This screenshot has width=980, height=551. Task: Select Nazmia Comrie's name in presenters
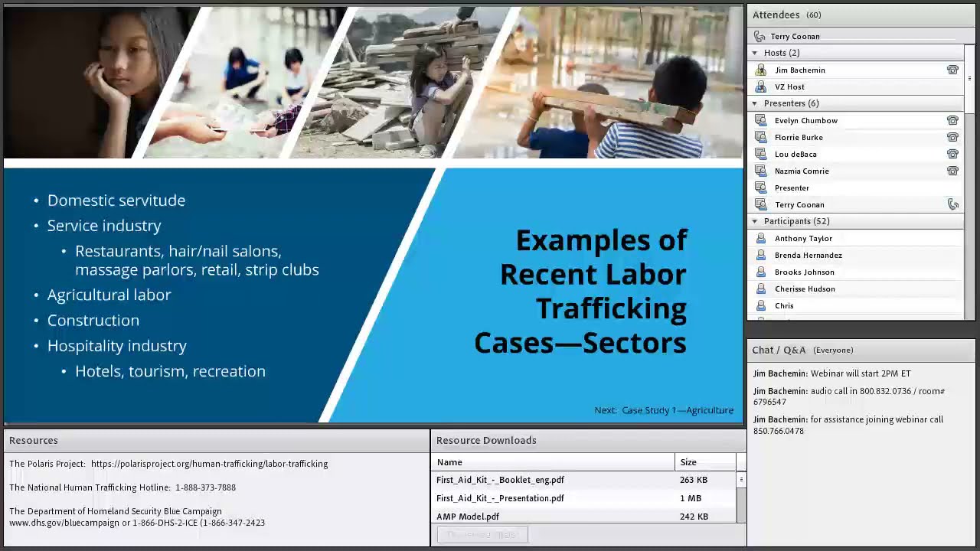(802, 171)
